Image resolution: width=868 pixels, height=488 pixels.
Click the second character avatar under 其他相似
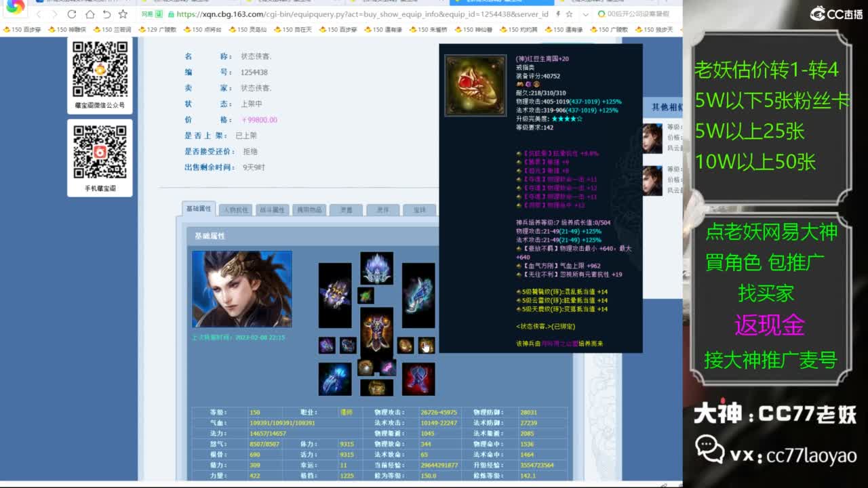(652, 181)
